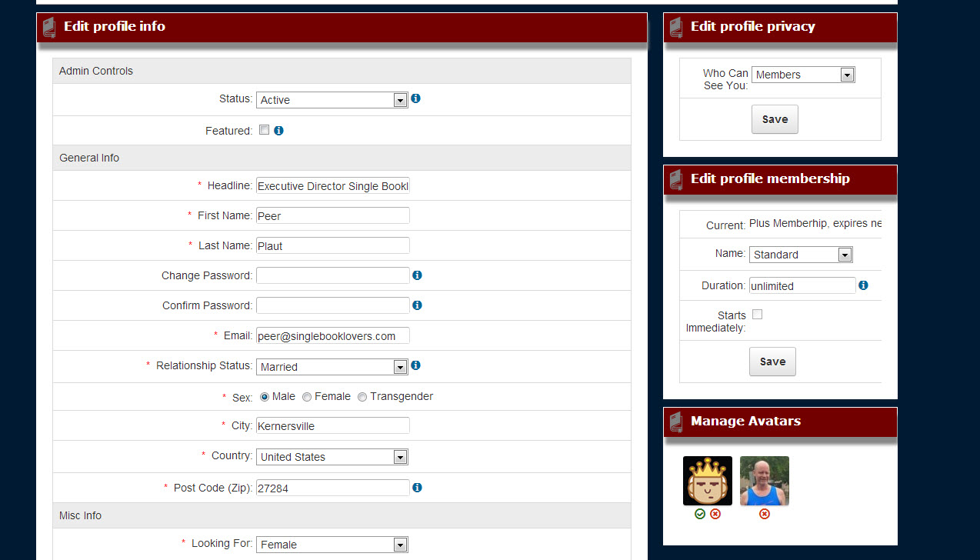The image size is (980, 560).
Task: Click book icon in Edit profile privacy header
Action: (676, 28)
